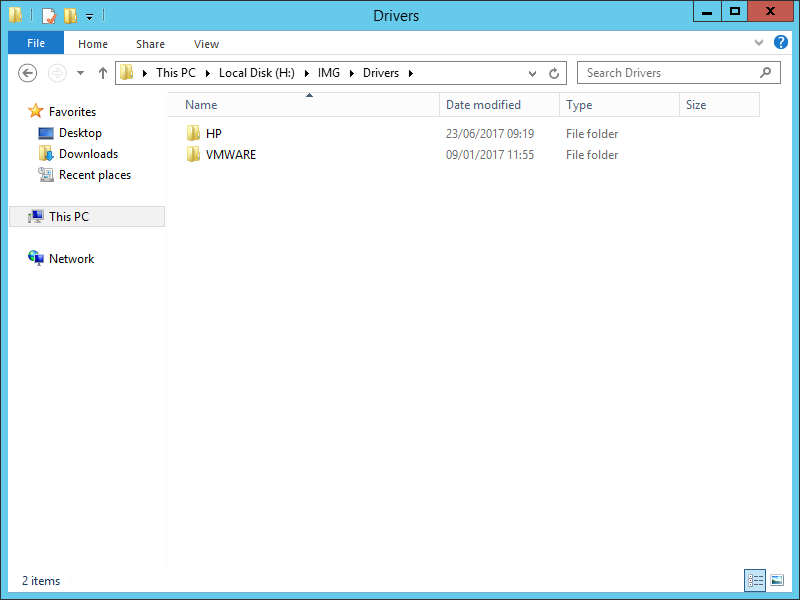
Task: Select Favorites in the navigation pane
Action: [x=72, y=112]
